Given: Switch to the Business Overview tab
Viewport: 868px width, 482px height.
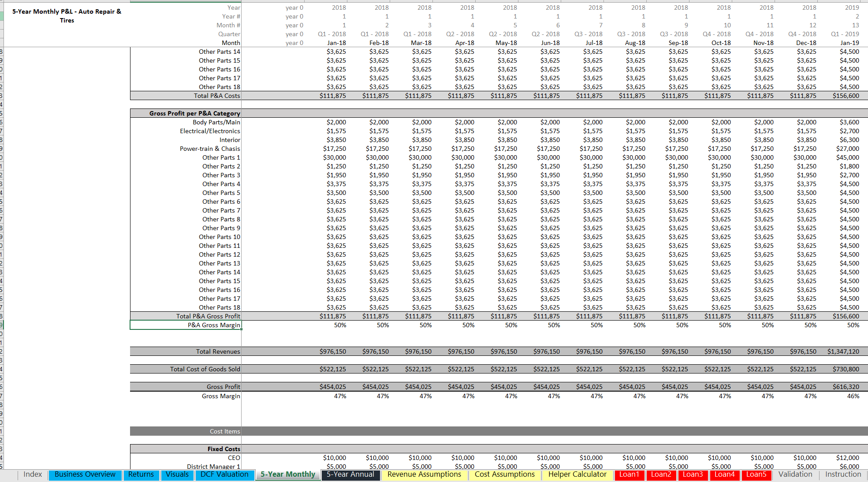Looking at the screenshot, I should (x=85, y=475).
